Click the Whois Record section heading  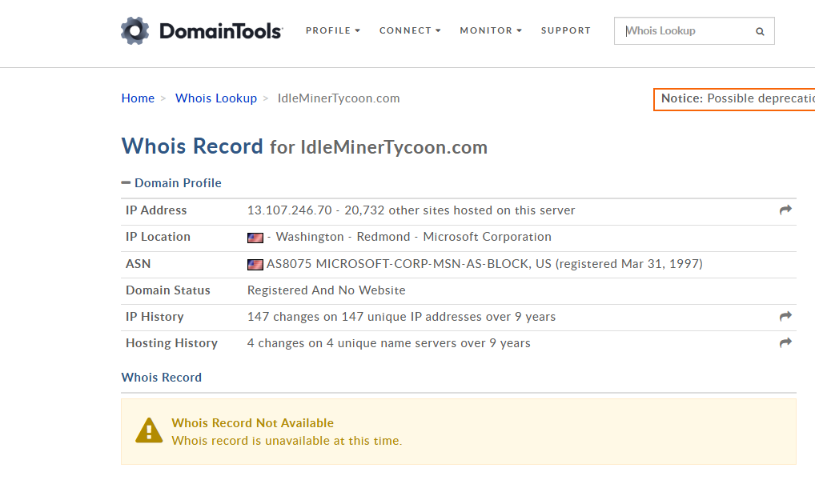[162, 378]
